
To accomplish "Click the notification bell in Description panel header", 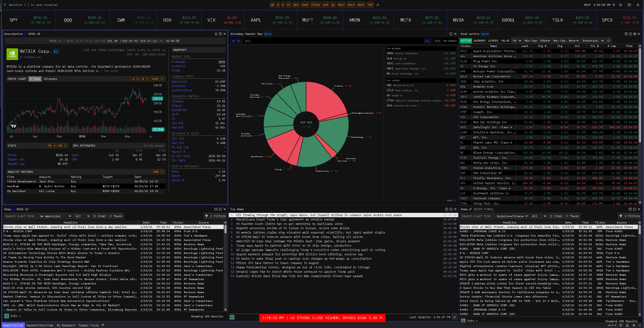I will click(x=216, y=34).
